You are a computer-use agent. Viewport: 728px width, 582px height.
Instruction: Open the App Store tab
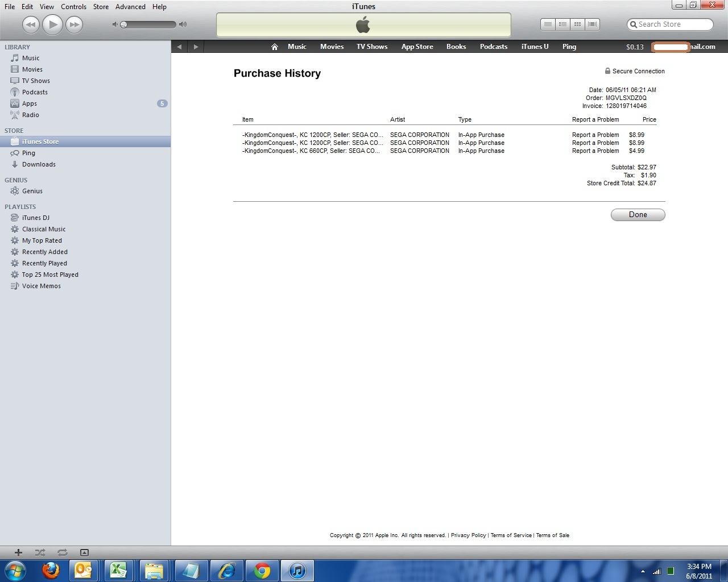point(417,47)
